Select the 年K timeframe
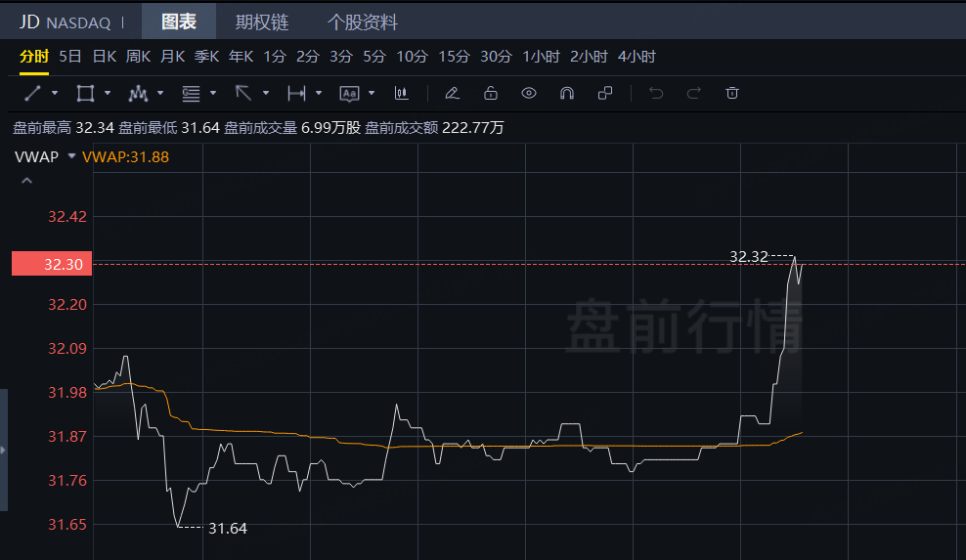This screenshot has width=966, height=560. [x=241, y=57]
